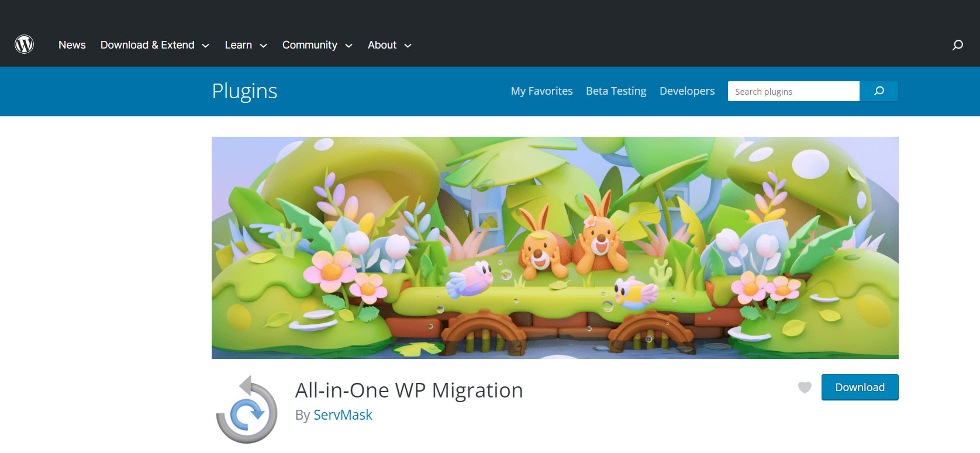Expand the Download & Extend menu

[155, 45]
